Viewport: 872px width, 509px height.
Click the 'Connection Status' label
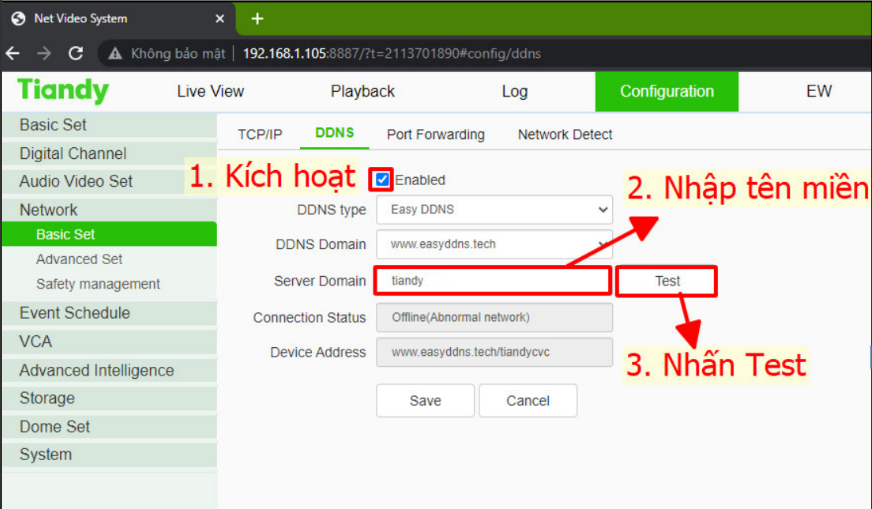(x=309, y=318)
